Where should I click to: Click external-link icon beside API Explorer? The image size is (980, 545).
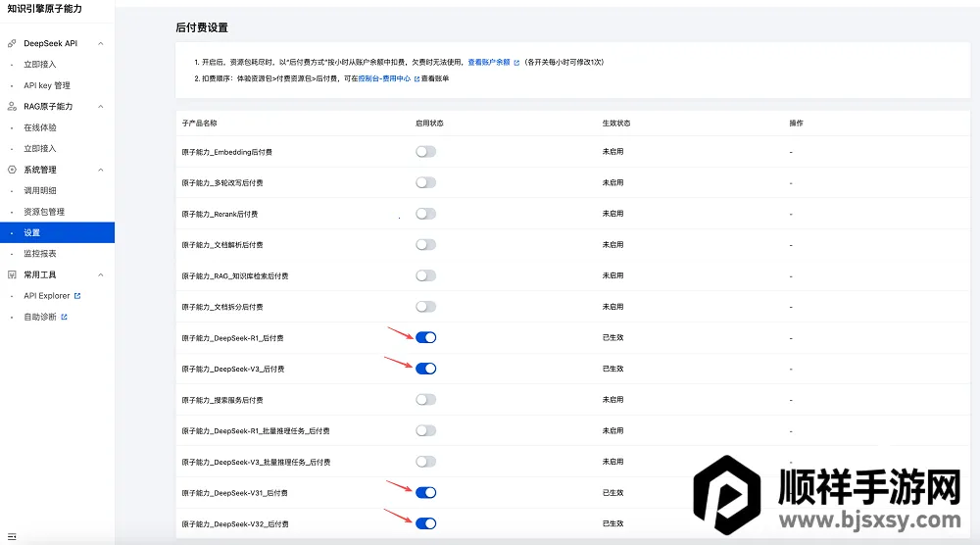pos(77,296)
